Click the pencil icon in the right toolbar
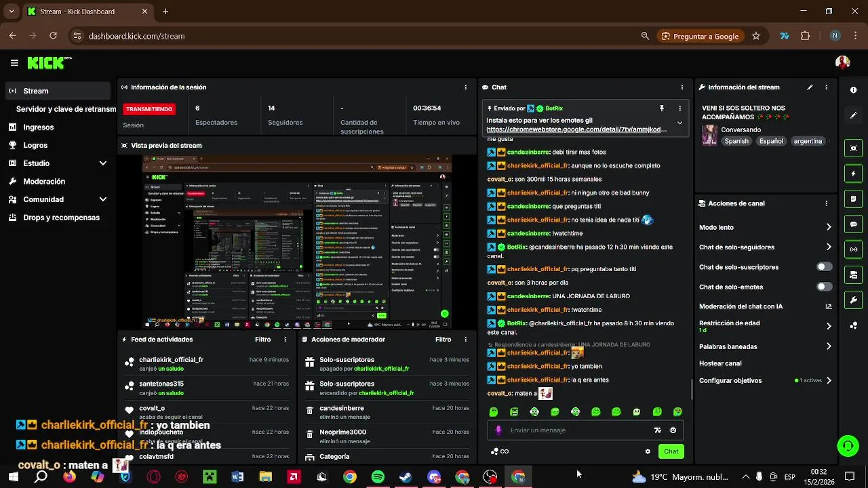The height and width of the screenshot is (488, 868). [853, 115]
